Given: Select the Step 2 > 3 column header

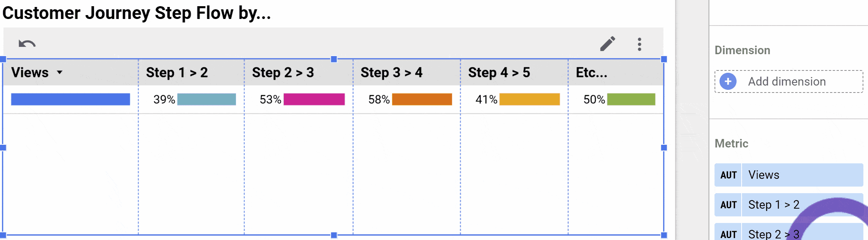Looking at the screenshot, I should (298, 72).
